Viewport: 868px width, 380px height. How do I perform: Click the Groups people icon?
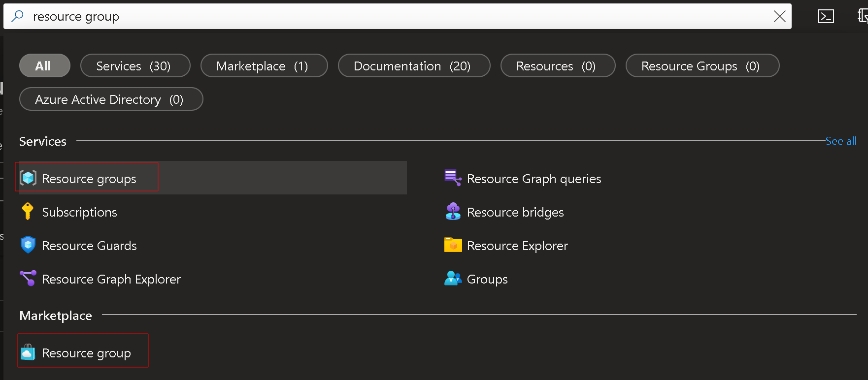pos(453,278)
